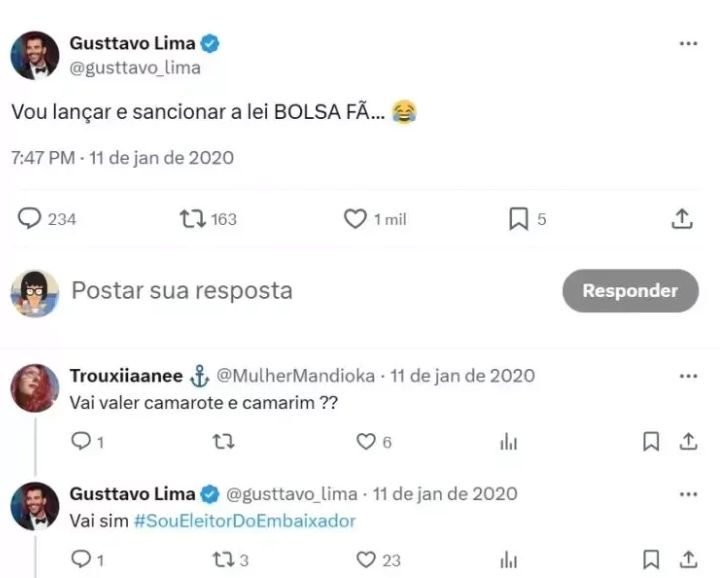The height and width of the screenshot is (578, 720).
Task: Bookmark the main tweet with 5 saves
Action: [x=518, y=219]
